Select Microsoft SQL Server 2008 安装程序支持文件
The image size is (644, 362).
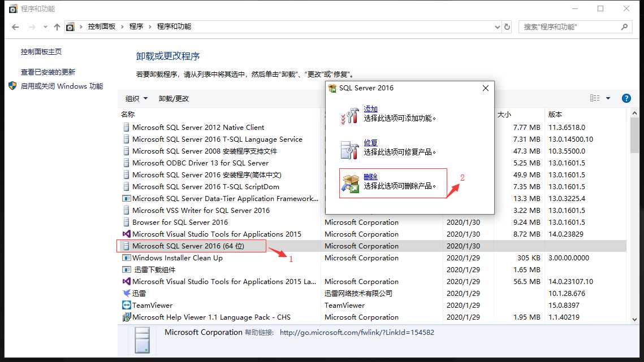[205, 151]
